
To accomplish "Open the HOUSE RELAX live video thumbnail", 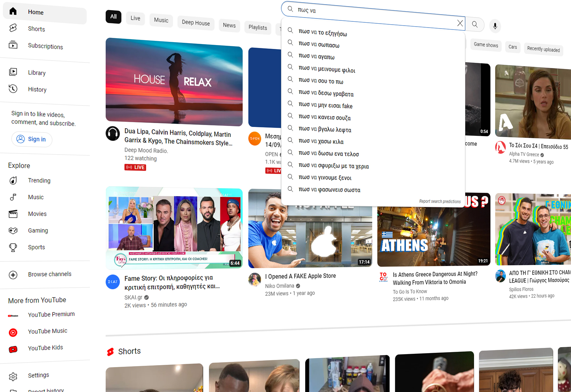I will point(174,82).
